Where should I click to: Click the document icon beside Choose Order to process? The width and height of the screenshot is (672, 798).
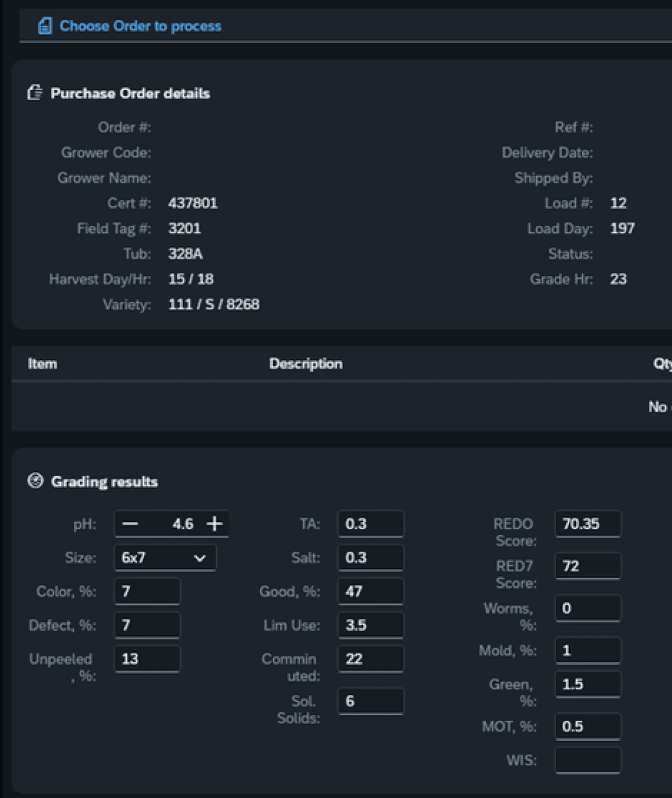[44, 26]
